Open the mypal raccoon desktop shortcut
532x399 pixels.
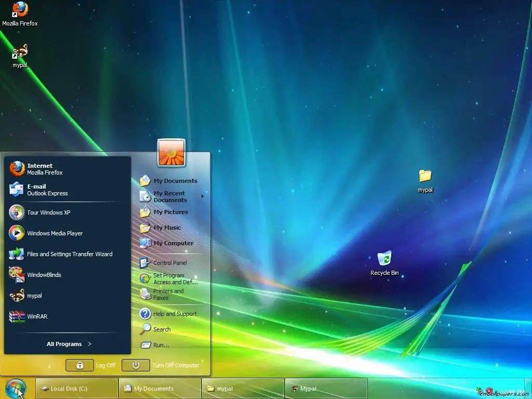point(20,56)
